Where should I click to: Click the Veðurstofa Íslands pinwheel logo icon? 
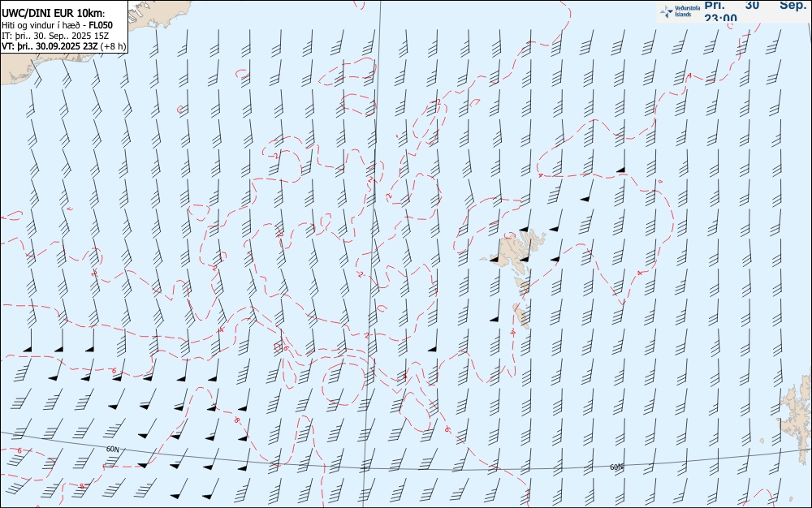667,11
